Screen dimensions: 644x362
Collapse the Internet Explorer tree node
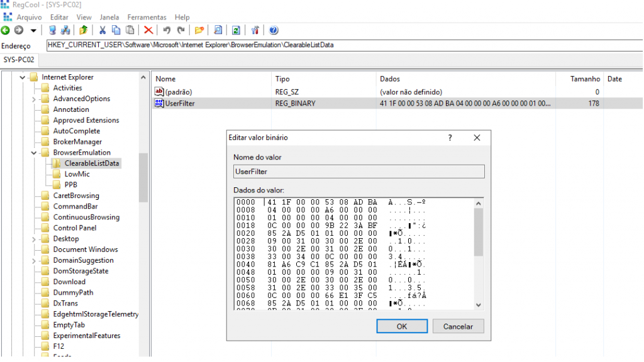[22, 77]
